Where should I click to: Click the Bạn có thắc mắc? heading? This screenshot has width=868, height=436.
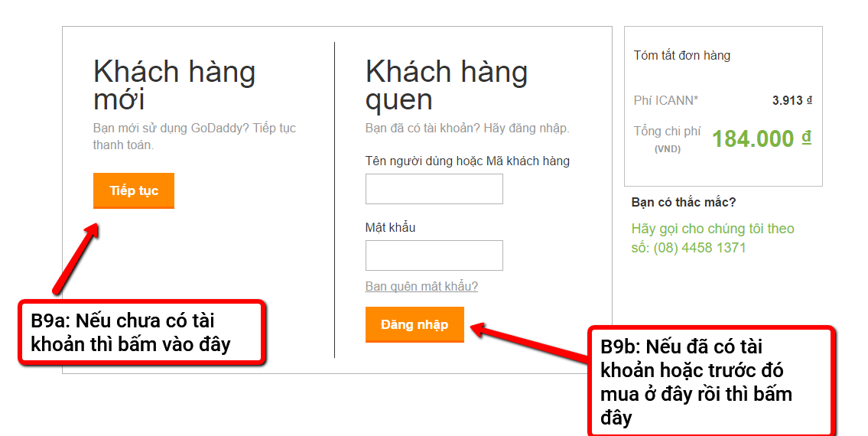coord(684,202)
